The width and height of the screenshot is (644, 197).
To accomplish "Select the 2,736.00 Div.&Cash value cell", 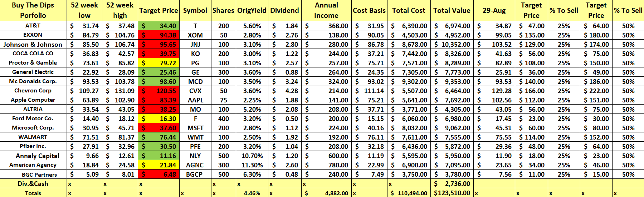I will [452, 184].
